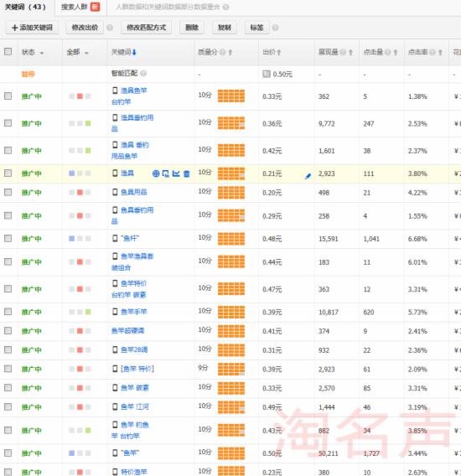The image size is (461, 476).
Task: Click the 修改匹配方式 button
Action: point(146,28)
